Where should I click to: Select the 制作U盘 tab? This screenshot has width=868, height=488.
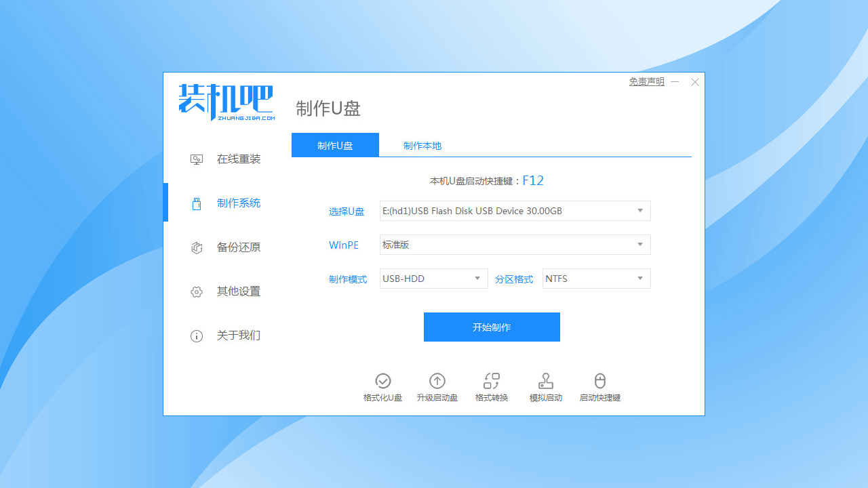[335, 146]
